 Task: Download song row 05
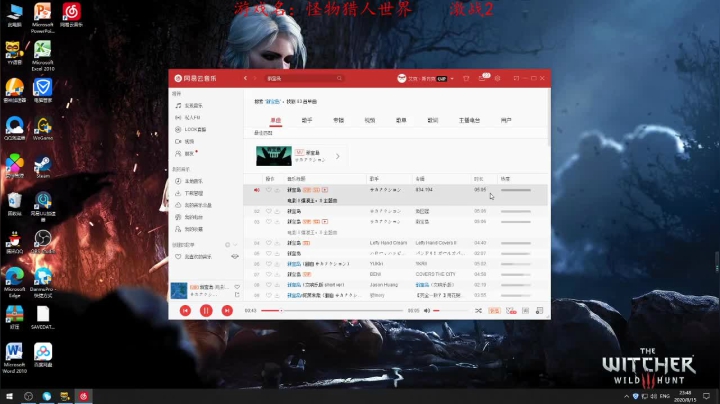pos(277,253)
